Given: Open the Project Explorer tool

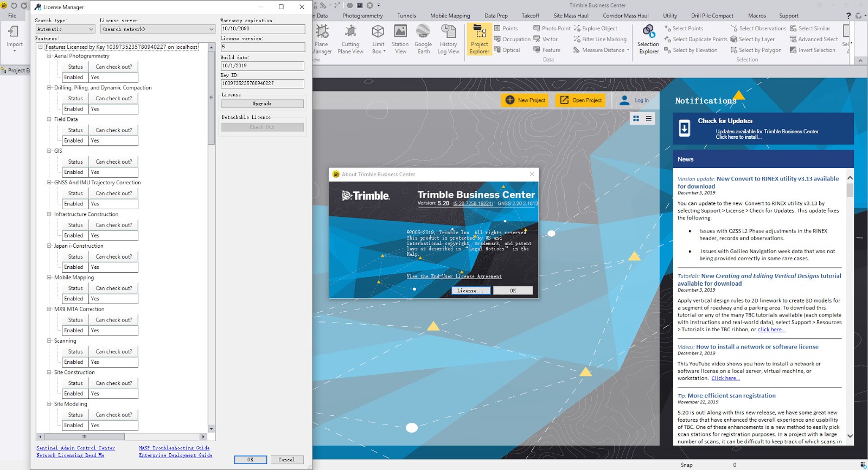Looking at the screenshot, I should tap(479, 39).
